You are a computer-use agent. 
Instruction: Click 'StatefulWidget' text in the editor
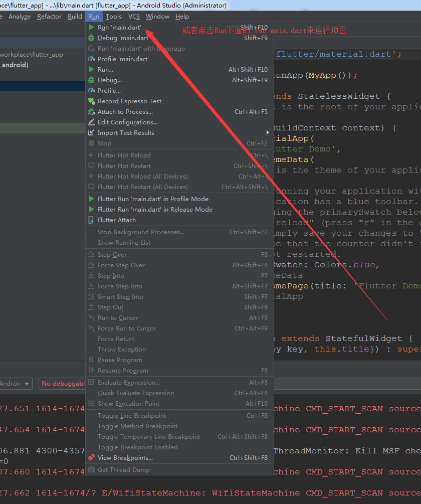click(363, 339)
